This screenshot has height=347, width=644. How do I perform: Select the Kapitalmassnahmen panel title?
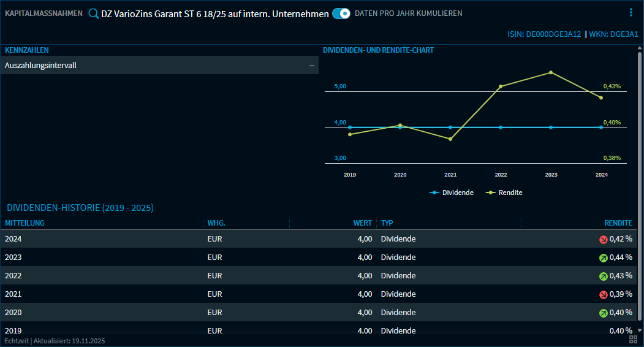[x=44, y=13]
